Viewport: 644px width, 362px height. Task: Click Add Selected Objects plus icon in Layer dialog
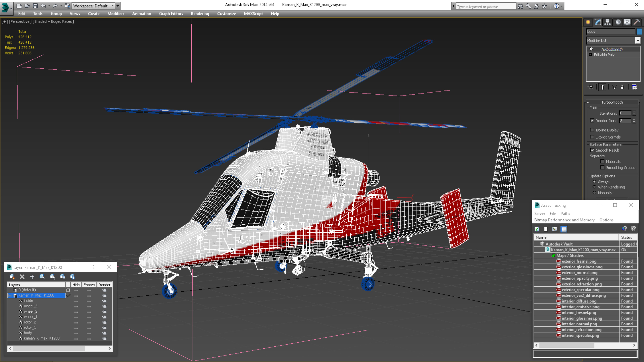coord(32,277)
